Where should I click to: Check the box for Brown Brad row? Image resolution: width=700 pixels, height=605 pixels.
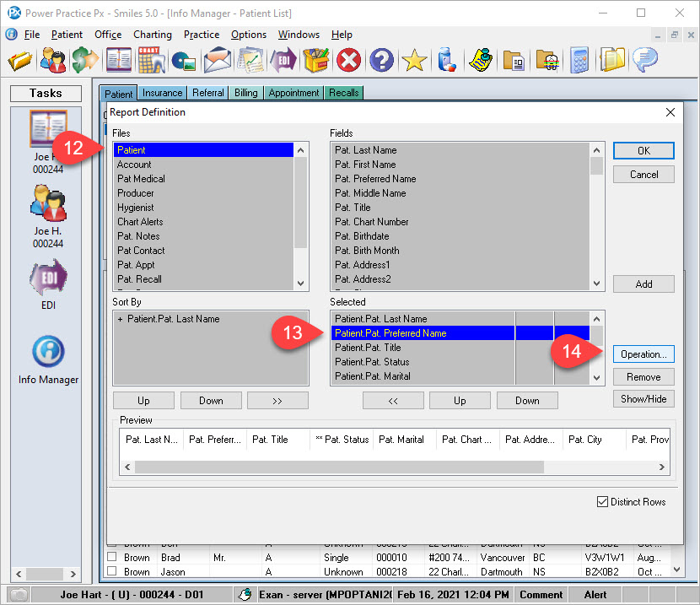tap(112, 557)
